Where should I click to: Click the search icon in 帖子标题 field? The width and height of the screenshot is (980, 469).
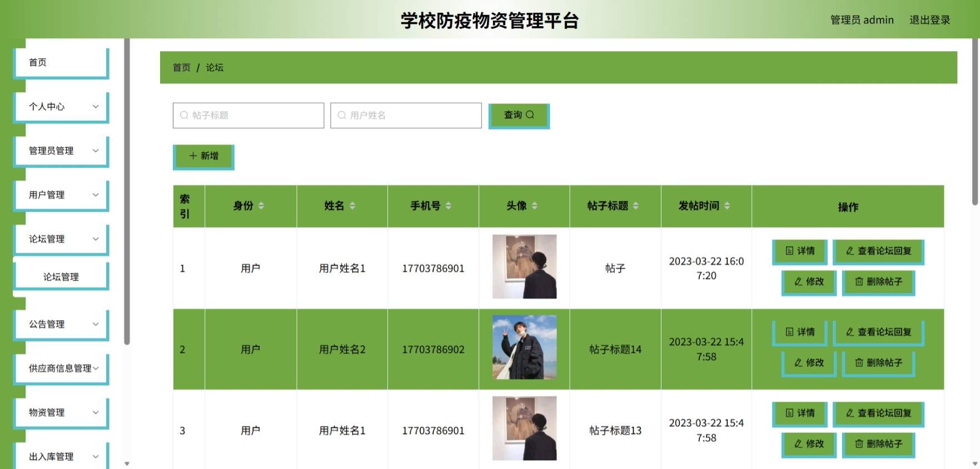coord(184,115)
